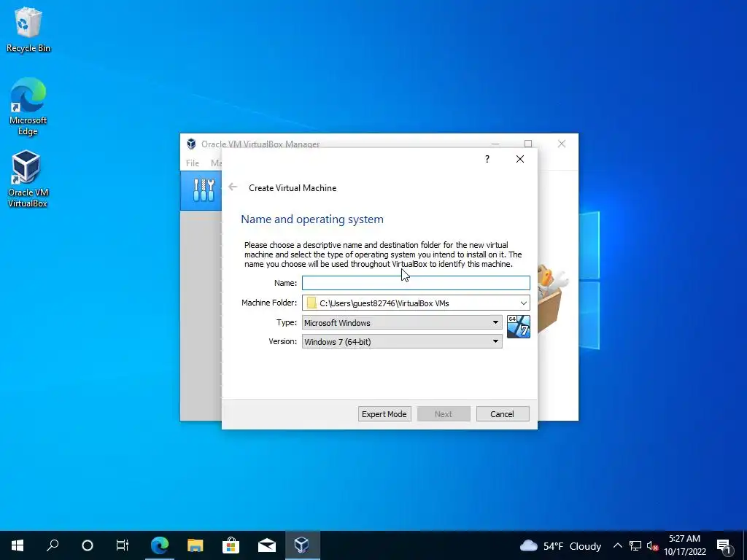Open Microsoft Store from the taskbar
The height and width of the screenshot is (560, 747).
coord(231,545)
